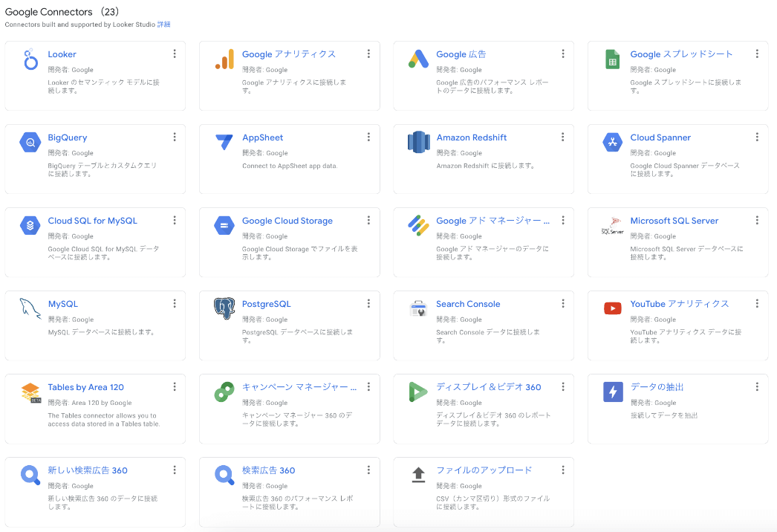Screen dimensions: 777x532
Task: Click the MySQL dolphin icon
Action: (30, 308)
